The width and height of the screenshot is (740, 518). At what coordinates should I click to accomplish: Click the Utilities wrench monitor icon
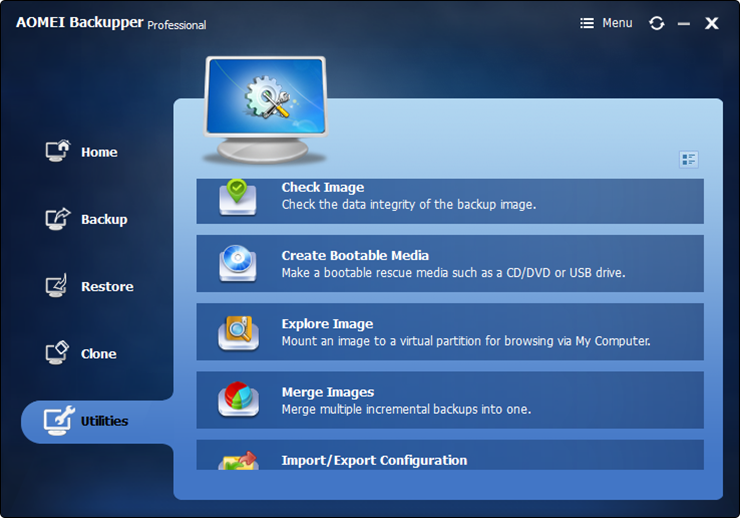[59, 420]
